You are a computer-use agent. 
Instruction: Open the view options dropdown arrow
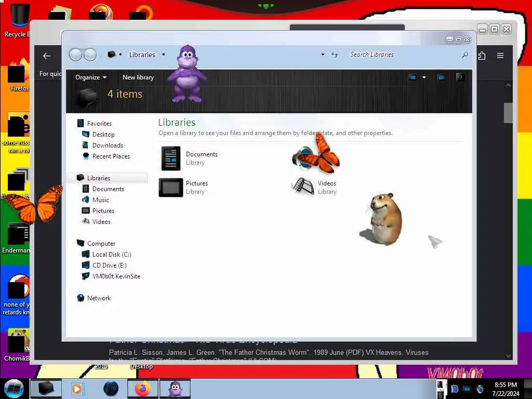[x=424, y=77]
